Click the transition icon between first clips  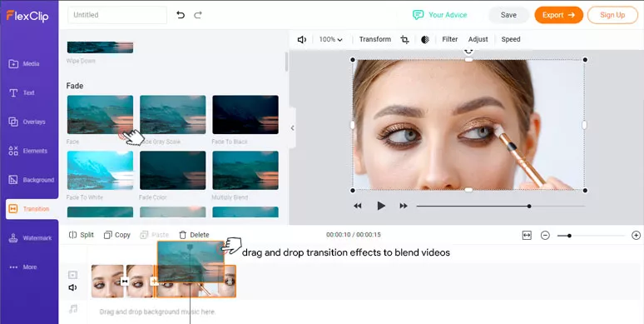tap(125, 282)
